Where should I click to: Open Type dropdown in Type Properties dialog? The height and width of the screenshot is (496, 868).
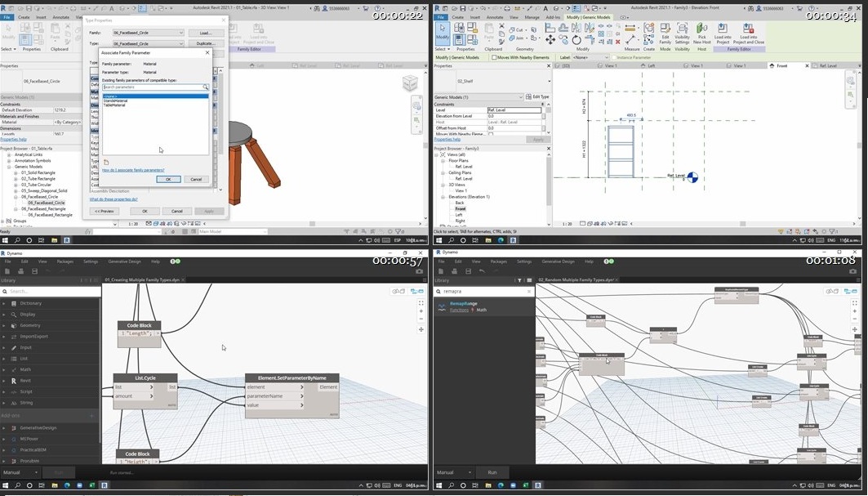[148, 43]
